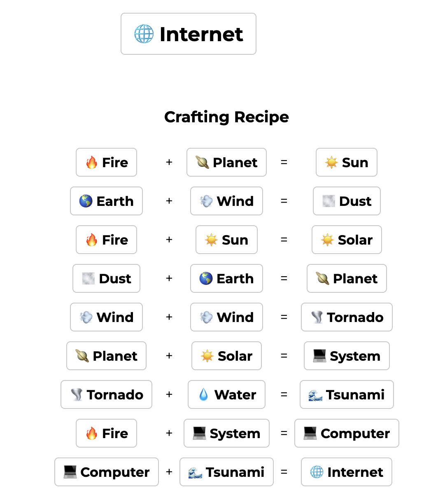Select the System result element
The width and height of the screenshot is (424, 504).
click(347, 356)
